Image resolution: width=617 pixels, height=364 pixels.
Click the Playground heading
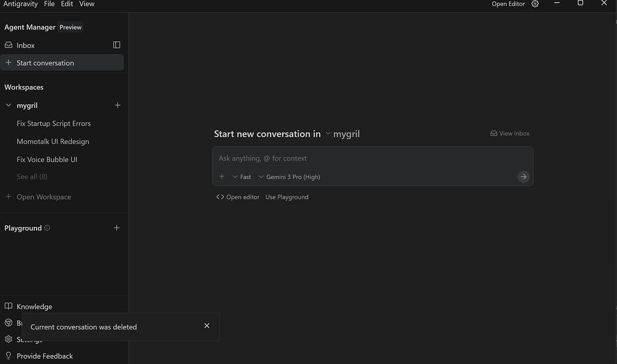tap(23, 228)
